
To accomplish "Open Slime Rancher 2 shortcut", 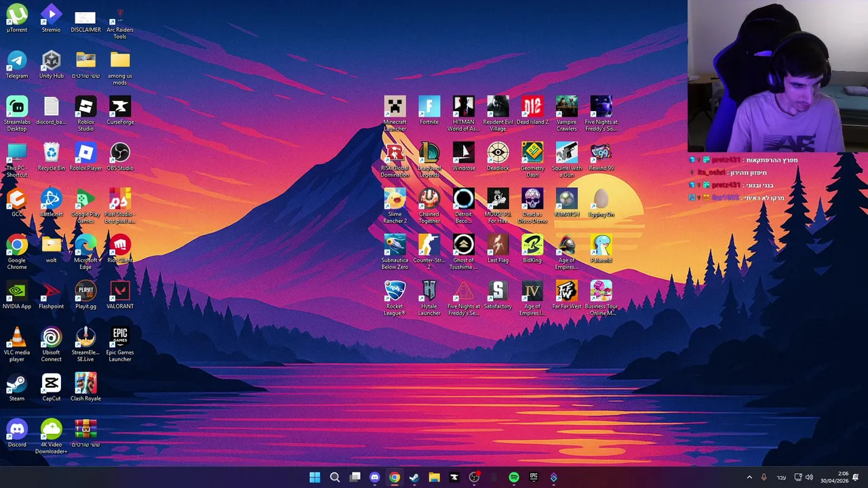I will tap(395, 206).
